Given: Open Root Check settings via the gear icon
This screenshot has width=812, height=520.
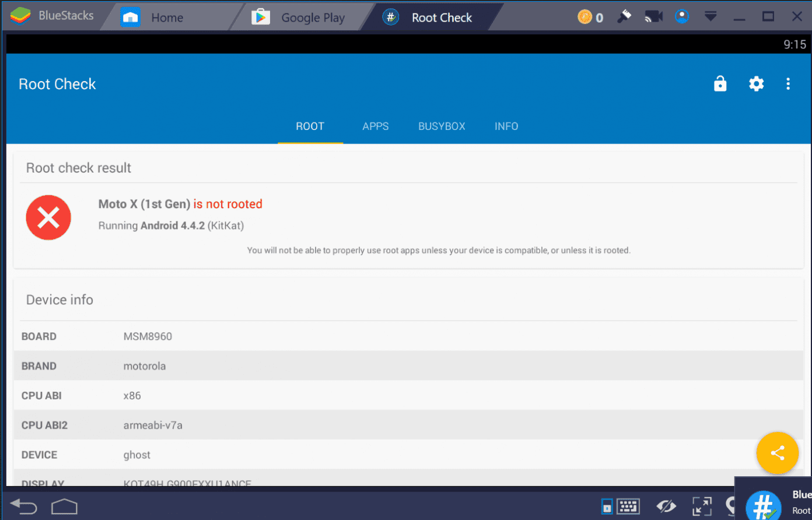Looking at the screenshot, I should click(x=756, y=83).
